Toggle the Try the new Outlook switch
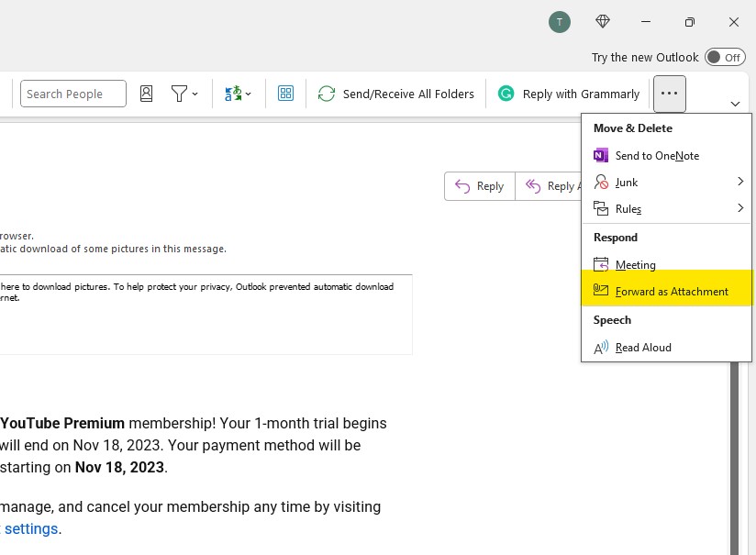 click(x=725, y=58)
